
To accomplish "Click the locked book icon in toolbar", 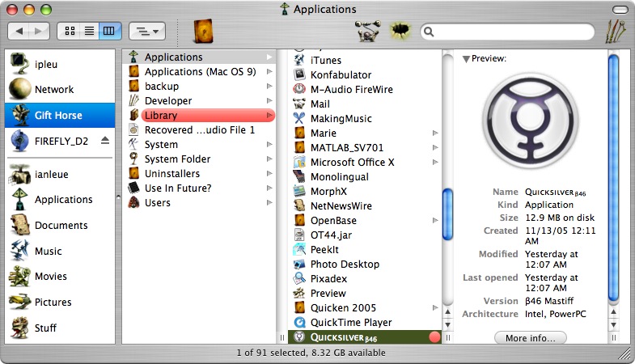I will 203,31.
